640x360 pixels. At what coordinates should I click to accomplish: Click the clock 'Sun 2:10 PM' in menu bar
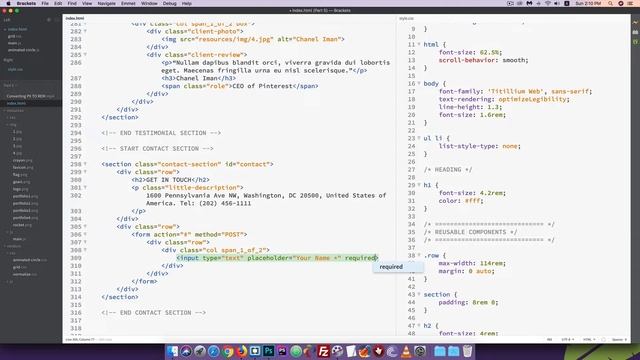[588, 3]
